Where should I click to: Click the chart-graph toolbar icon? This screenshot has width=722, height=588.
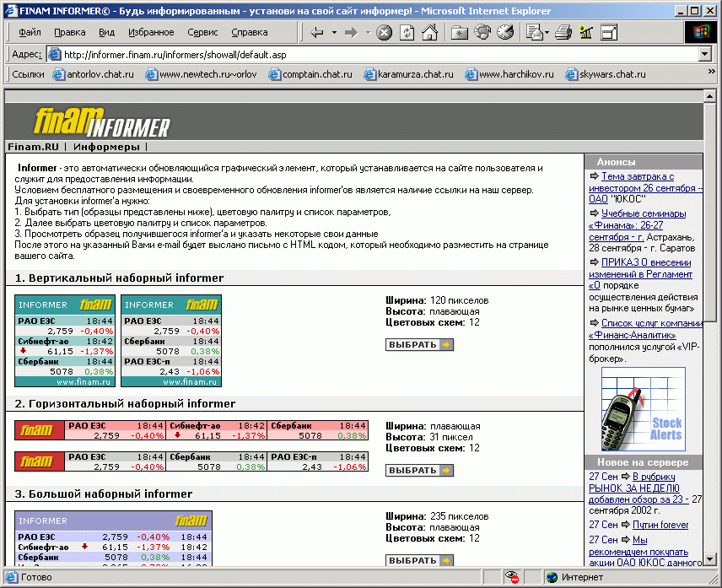(x=586, y=33)
